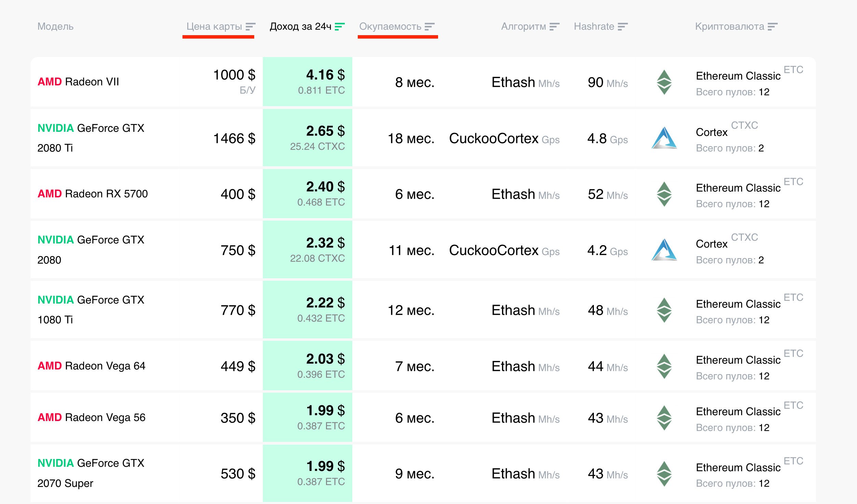
Task: Click Всего пулов: 12 in Radeon VII row
Action: pyautogui.click(x=733, y=92)
